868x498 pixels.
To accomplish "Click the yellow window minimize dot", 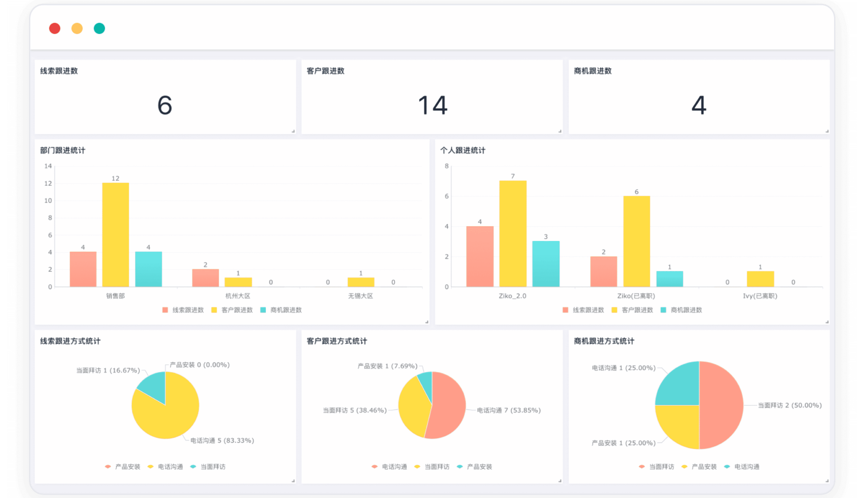I will tap(77, 28).
